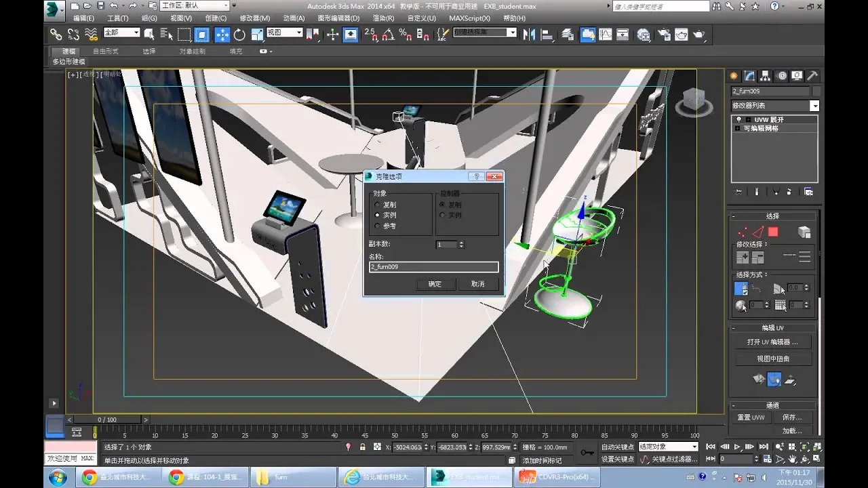Viewport: 868px width, 488px height.
Task: Confirm the clone with 确定 button
Action: pos(435,284)
